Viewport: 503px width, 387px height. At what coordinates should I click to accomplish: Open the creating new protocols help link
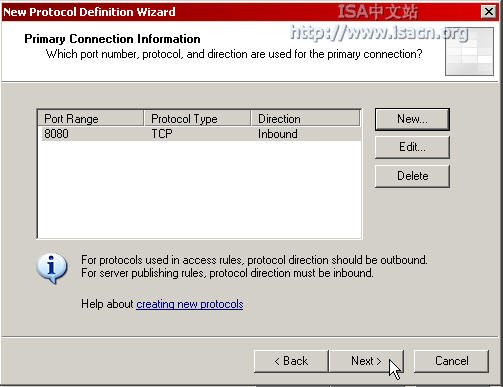[190, 304]
